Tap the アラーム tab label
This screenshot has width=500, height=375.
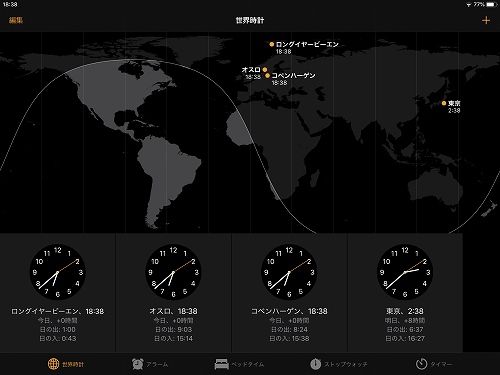(x=157, y=364)
